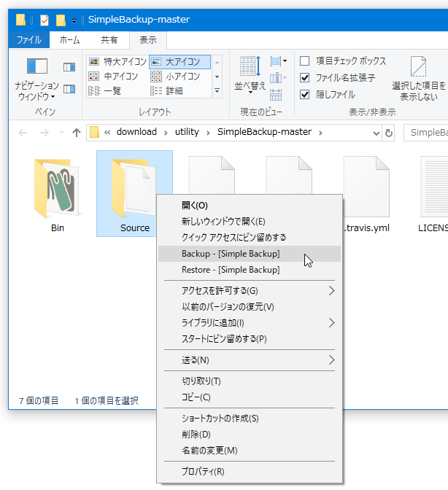Enable 項目チェック ボックス checkbox
Viewport: 448px width, 490px height.
coord(304,61)
